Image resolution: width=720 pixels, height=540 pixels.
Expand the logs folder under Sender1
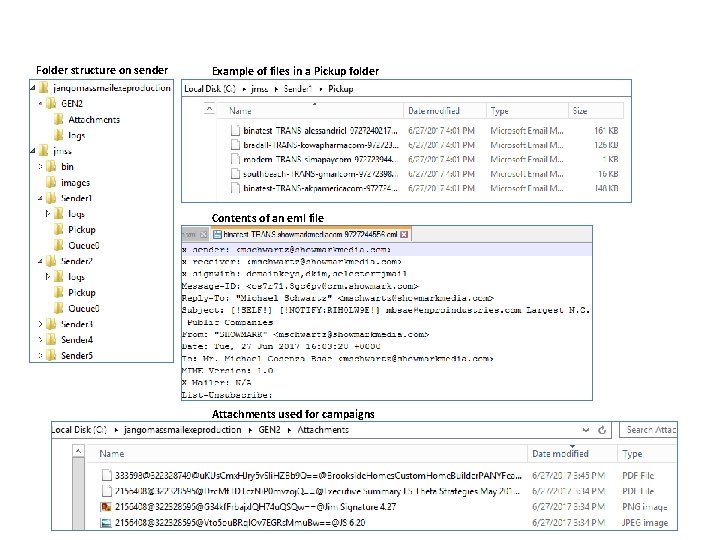click(48, 214)
